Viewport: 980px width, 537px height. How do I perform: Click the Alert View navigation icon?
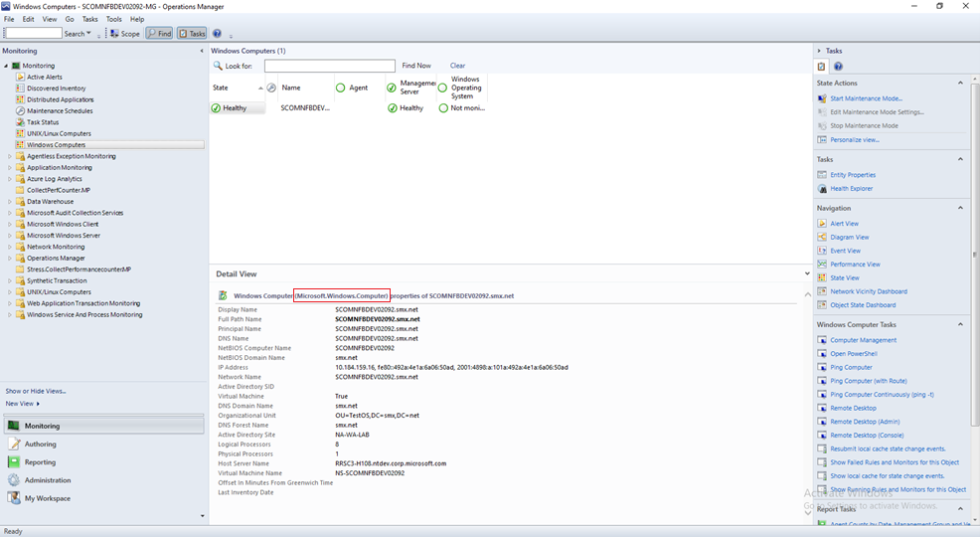(x=822, y=224)
